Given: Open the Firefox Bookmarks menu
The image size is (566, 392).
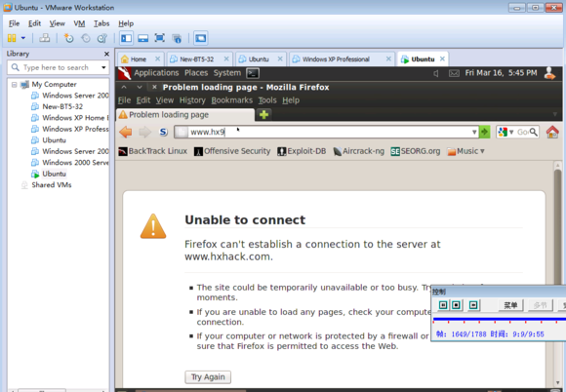Looking at the screenshot, I should click(231, 100).
